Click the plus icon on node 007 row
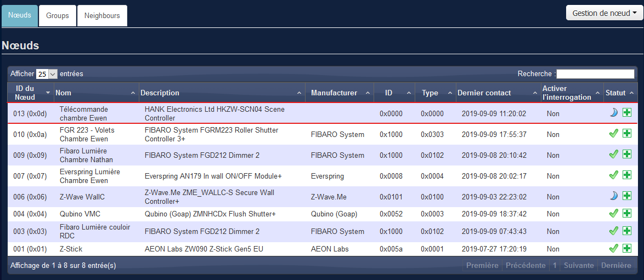The height and width of the screenshot is (280, 644). pos(627,175)
